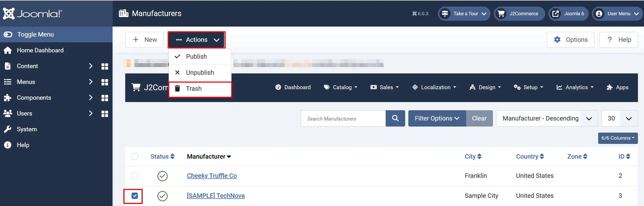
Task: Open the System sidebar item
Action: pyautogui.click(x=56, y=129)
